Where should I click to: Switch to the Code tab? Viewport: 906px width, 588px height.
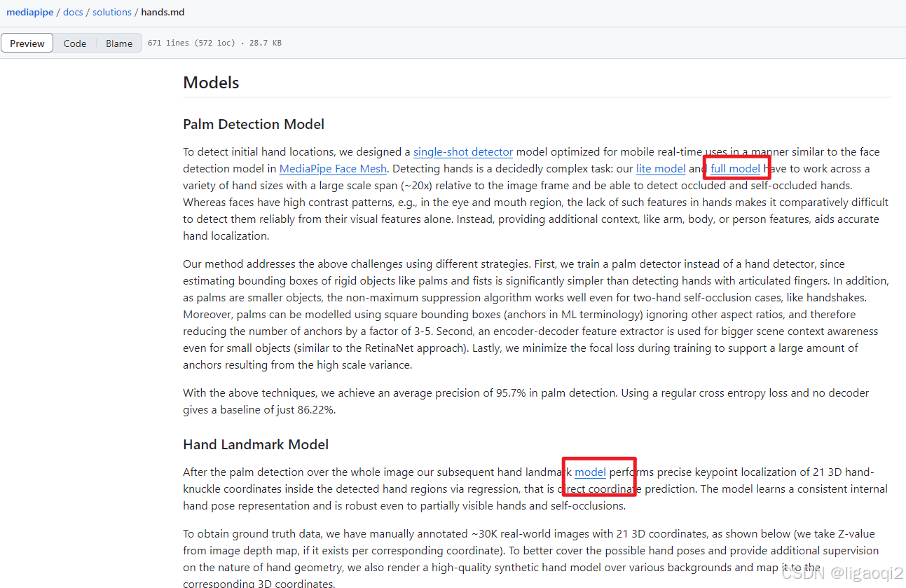[75, 43]
